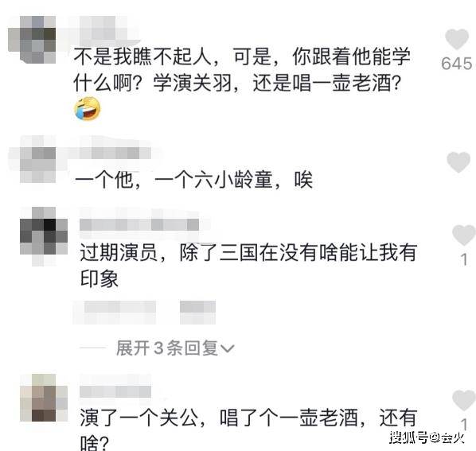Expand the 展开3条回复 hidden replies
476x451 pixels.
(175, 348)
